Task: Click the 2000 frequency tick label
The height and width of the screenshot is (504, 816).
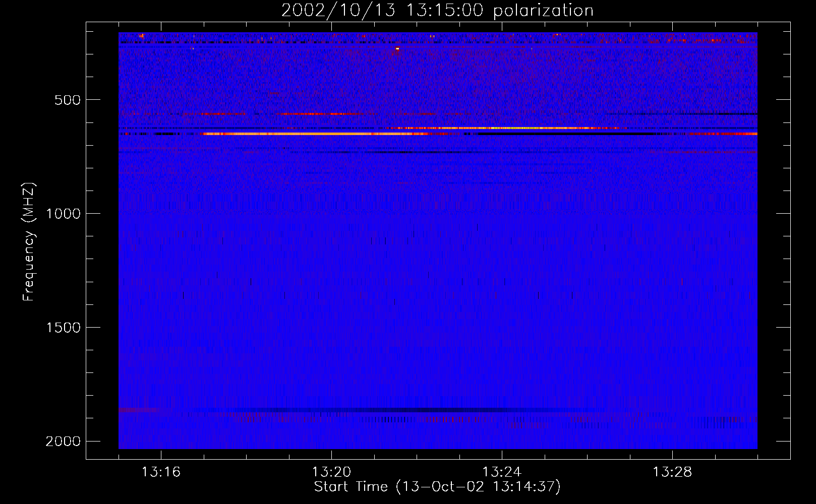Action: (63, 442)
